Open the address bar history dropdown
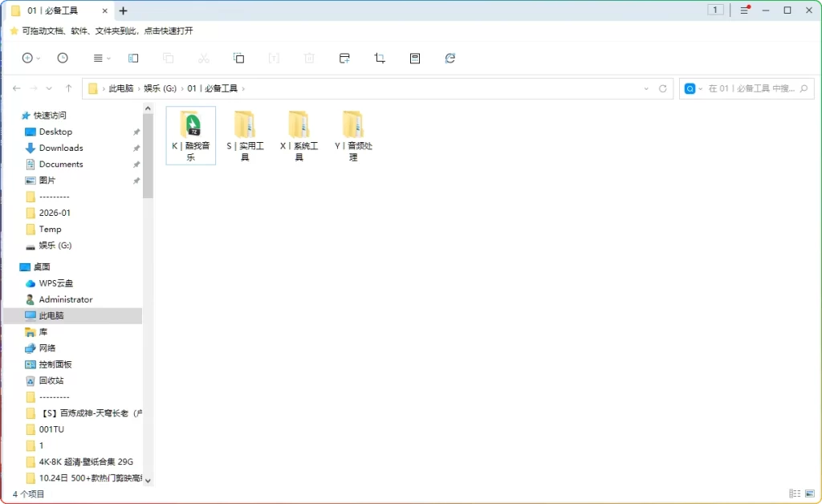The image size is (822, 504). coord(647,88)
